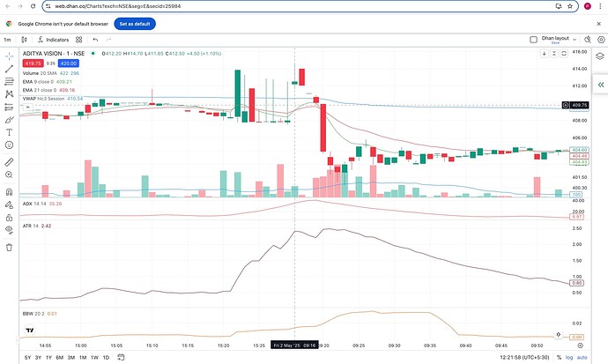Bookmark this page with the star icon
This screenshot has width=608, height=364.
569,6
